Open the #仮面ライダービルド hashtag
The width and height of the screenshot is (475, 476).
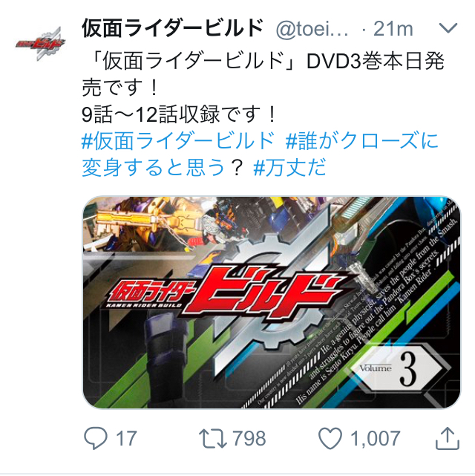click(x=178, y=141)
